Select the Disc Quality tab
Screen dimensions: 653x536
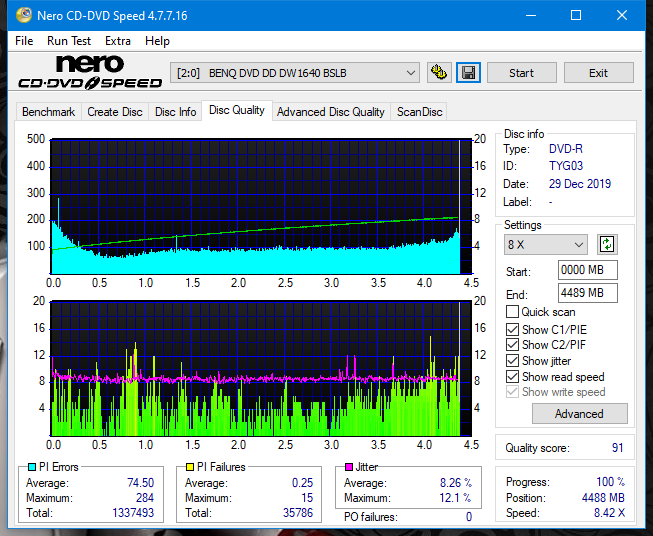coord(237,110)
